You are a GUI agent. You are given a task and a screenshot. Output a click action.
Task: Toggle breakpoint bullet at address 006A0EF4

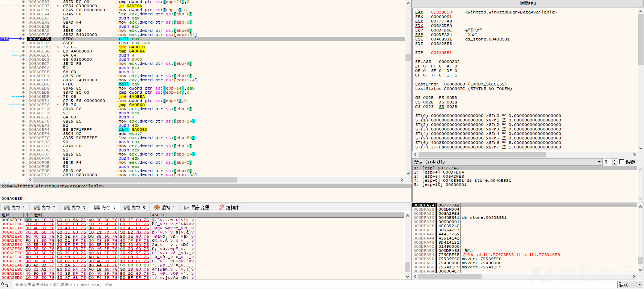pyautogui.click(x=24, y=129)
